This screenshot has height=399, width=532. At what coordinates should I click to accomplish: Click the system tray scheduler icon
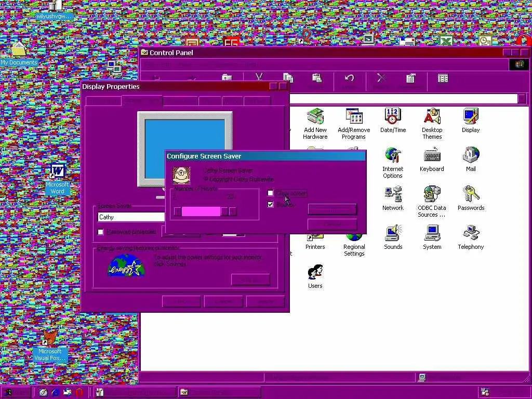pyautogui.click(x=485, y=392)
